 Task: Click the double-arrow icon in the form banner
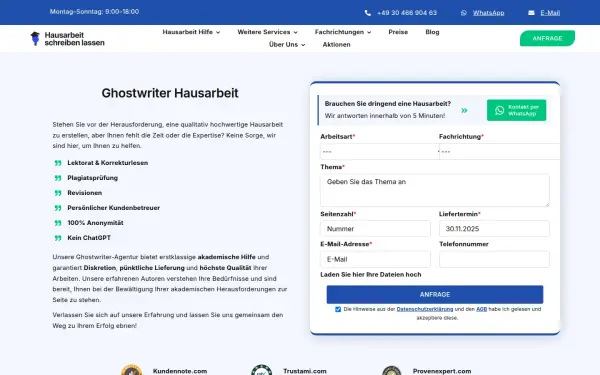point(464,111)
